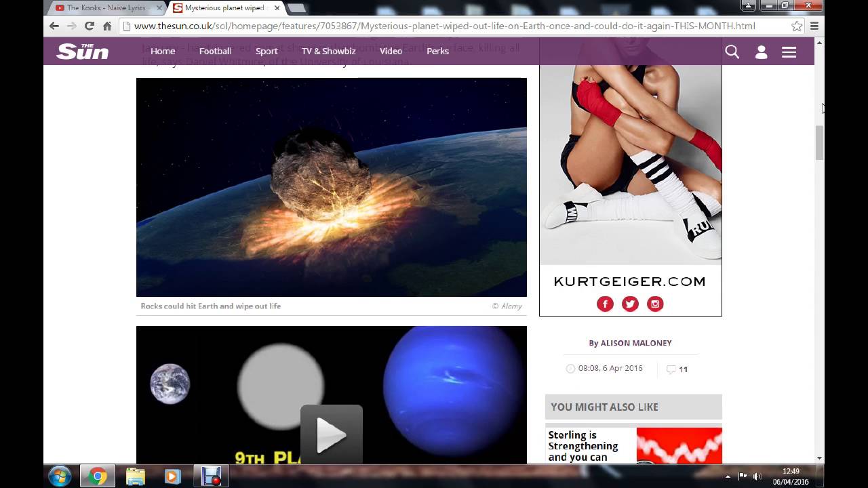Click the Chrome forward arrow
868x488 pixels.
[x=72, y=26]
